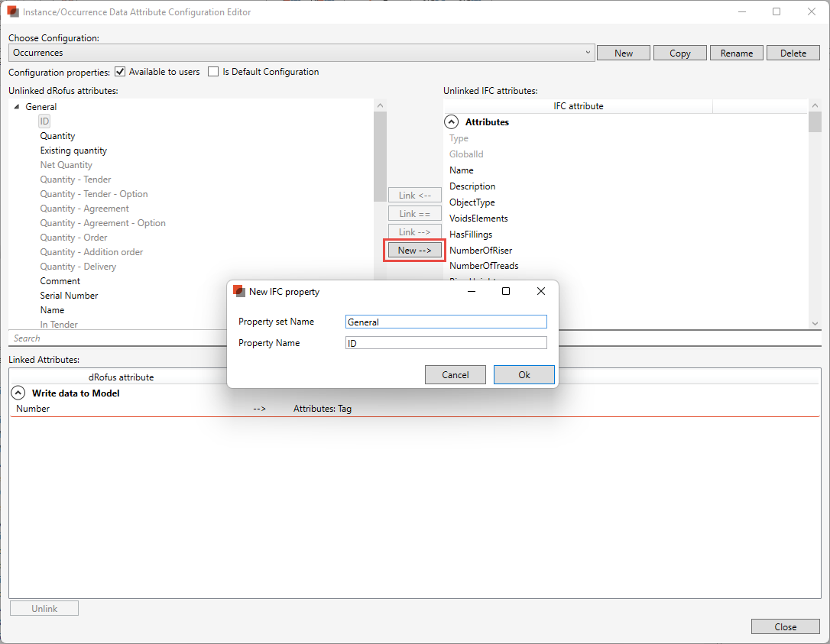Toggle the Available to users checkbox
The image size is (830, 644).
(x=120, y=72)
